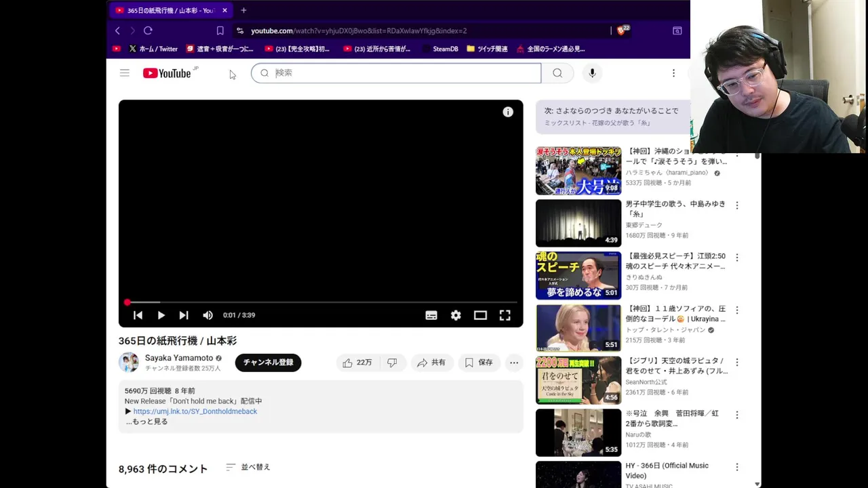Expand description with ...もっと見る
This screenshot has width=868, height=488.
[146, 422]
